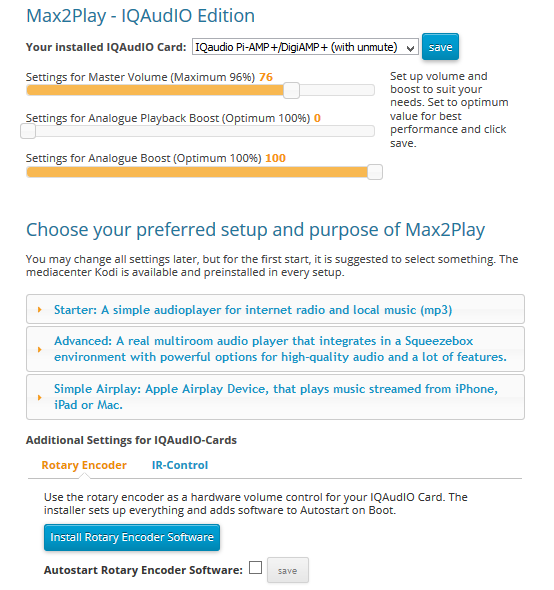The image size is (554, 590).
Task: Click Install Rotary Encoder Software button
Action: point(132,537)
